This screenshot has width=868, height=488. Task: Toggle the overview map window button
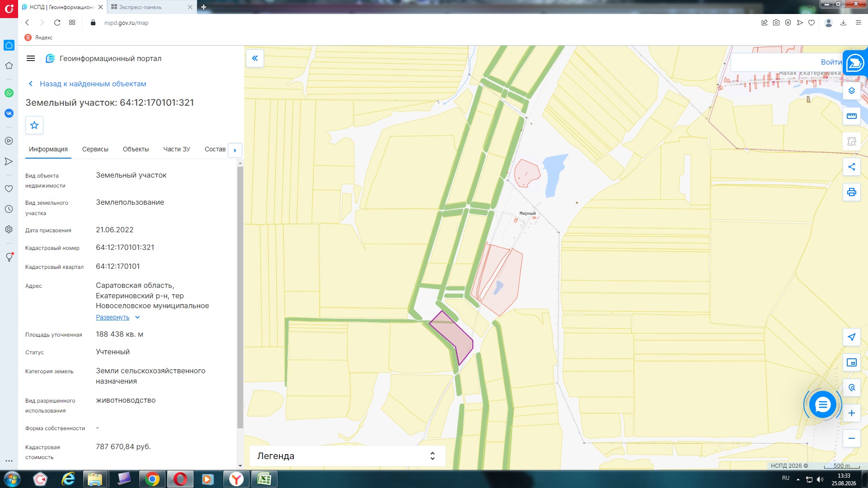pos(851,362)
